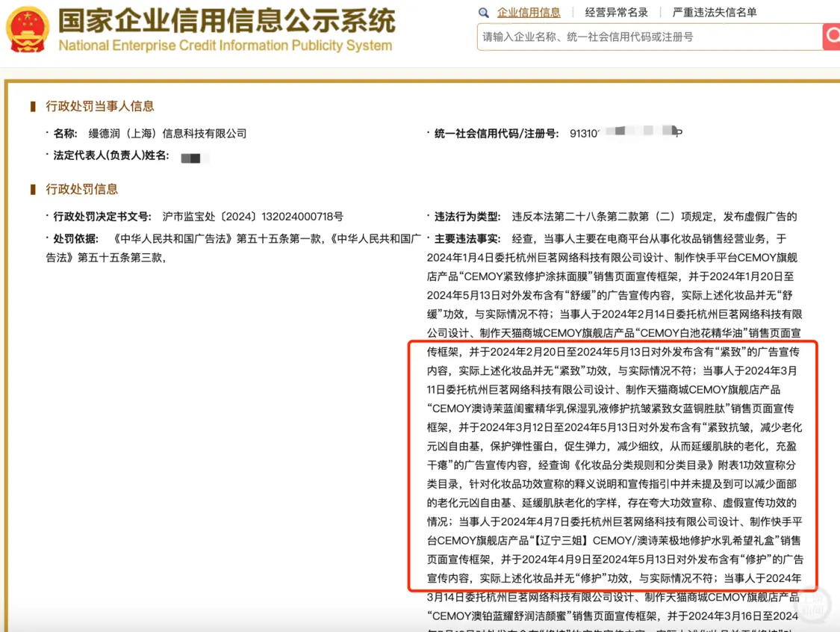Click the magnifier icon beside 企业信用信息
This screenshot has width=840, height=632.
point(483,13)
